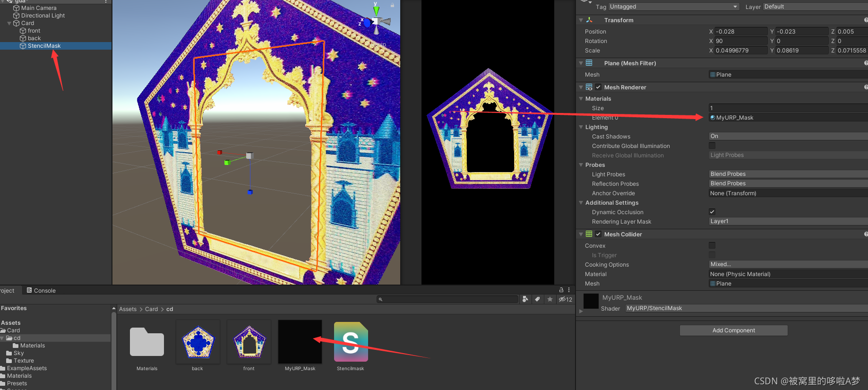This screenshot has height=390, width=868.
Task: Open the Rendering Layer Mask dropdown
Action: 788,221
